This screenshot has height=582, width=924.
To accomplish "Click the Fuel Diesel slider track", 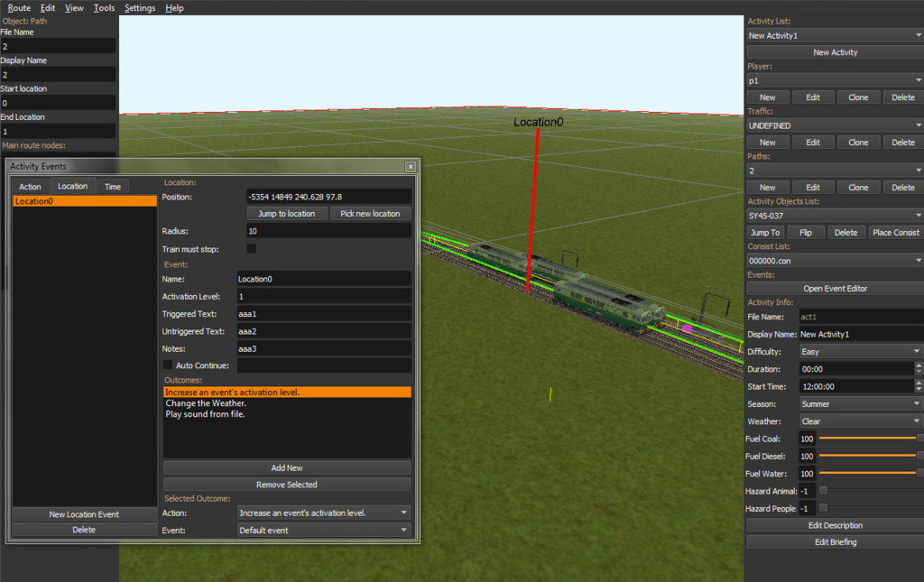I will 866,457.
